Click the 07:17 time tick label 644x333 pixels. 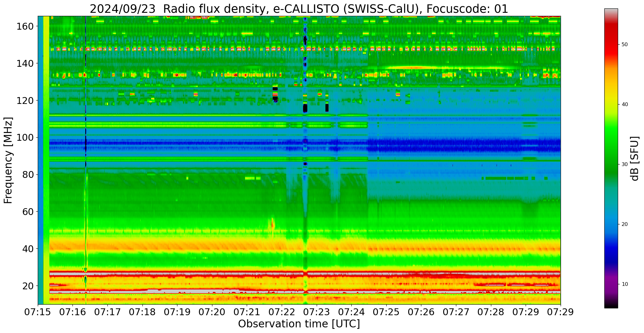coord(108,312)
